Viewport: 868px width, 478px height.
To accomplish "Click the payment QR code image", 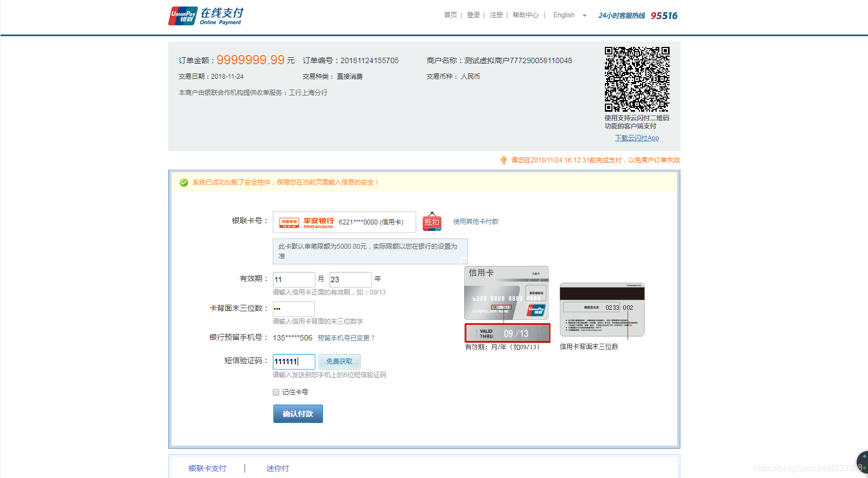I will (x=637, y=79).
